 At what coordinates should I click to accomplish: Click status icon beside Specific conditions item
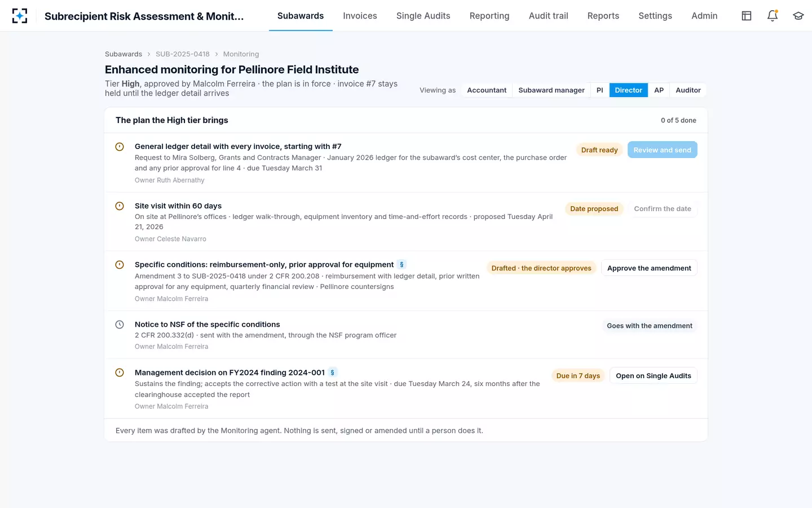(120, 265)
